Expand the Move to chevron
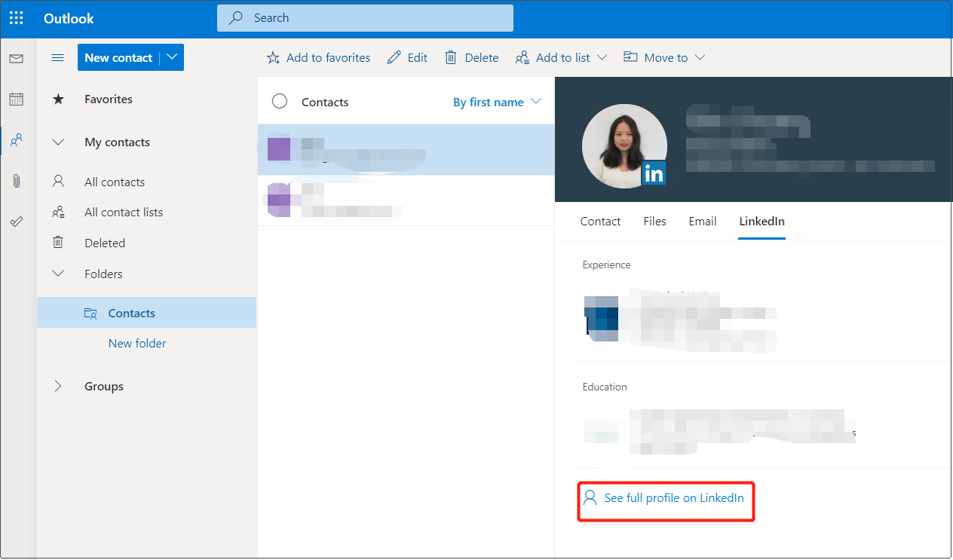953x560 pixels. point(700,57)
